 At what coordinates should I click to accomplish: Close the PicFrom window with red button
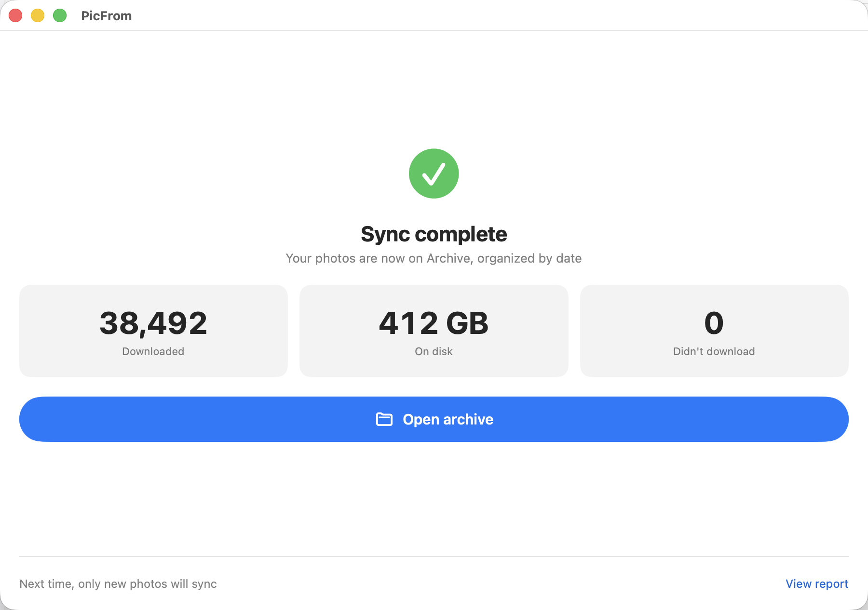click(x=15, y=15)
